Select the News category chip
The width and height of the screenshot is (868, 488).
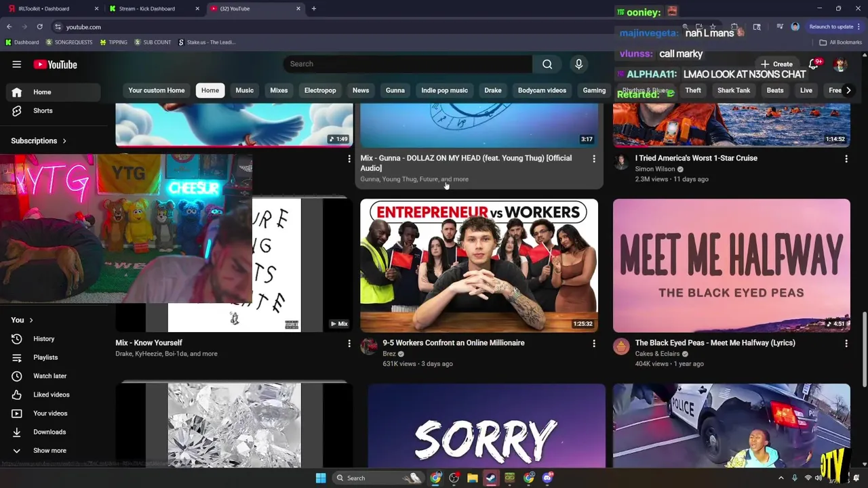(361, 90)
